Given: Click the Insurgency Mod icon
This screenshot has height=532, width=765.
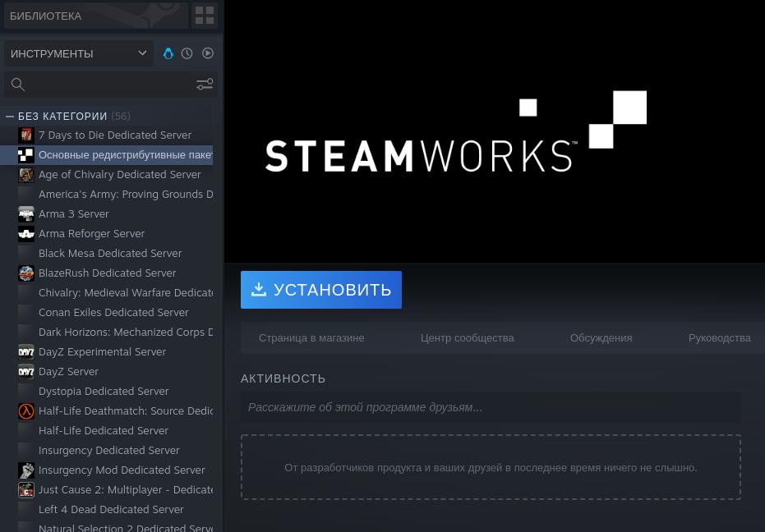Looking at the screenshot, I should tap(25, 470).
